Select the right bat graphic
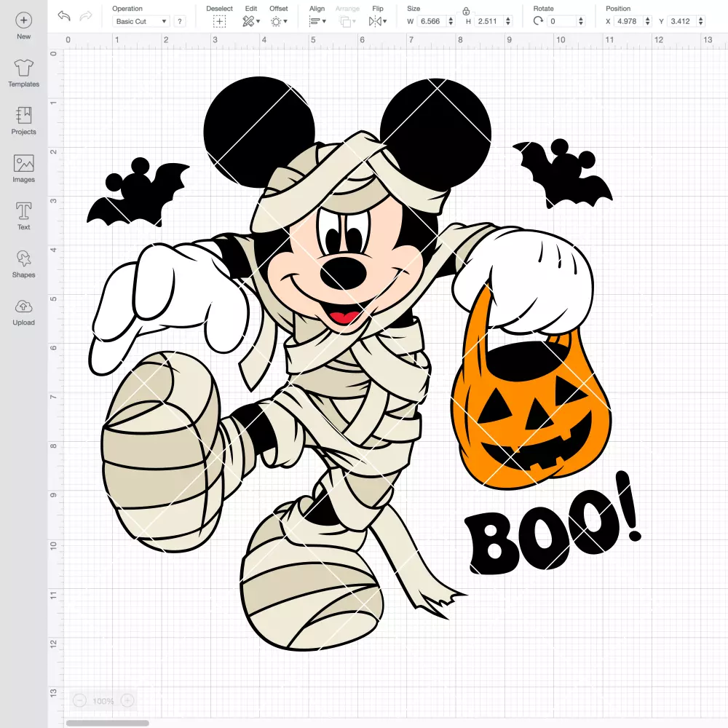 (x=563, y=173)
